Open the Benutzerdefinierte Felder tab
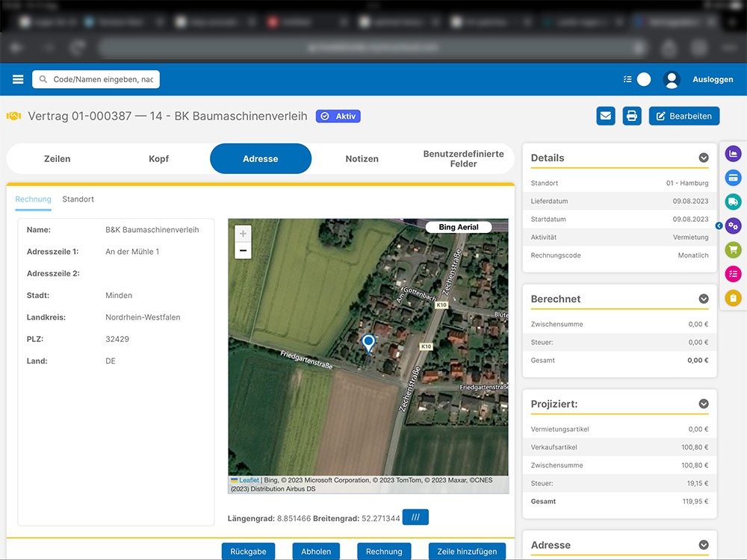This screenshot has width=747, height=560. 464,158
